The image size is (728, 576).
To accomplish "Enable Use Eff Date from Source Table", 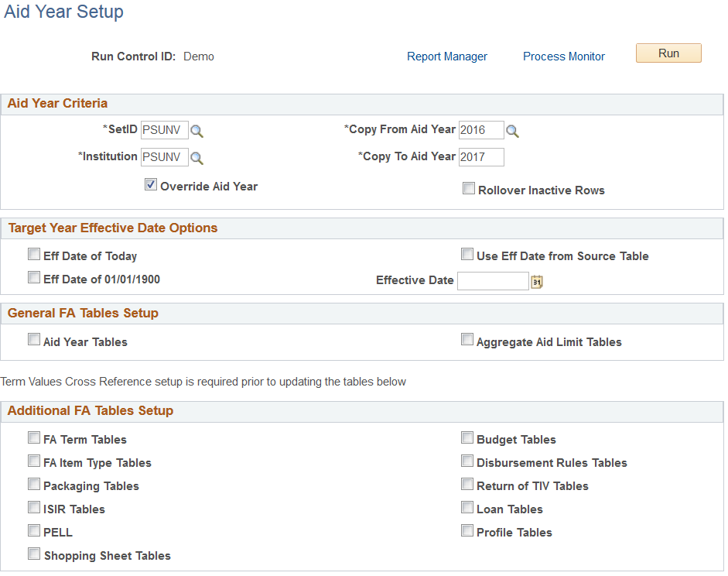I will click(x=467, y=254).
